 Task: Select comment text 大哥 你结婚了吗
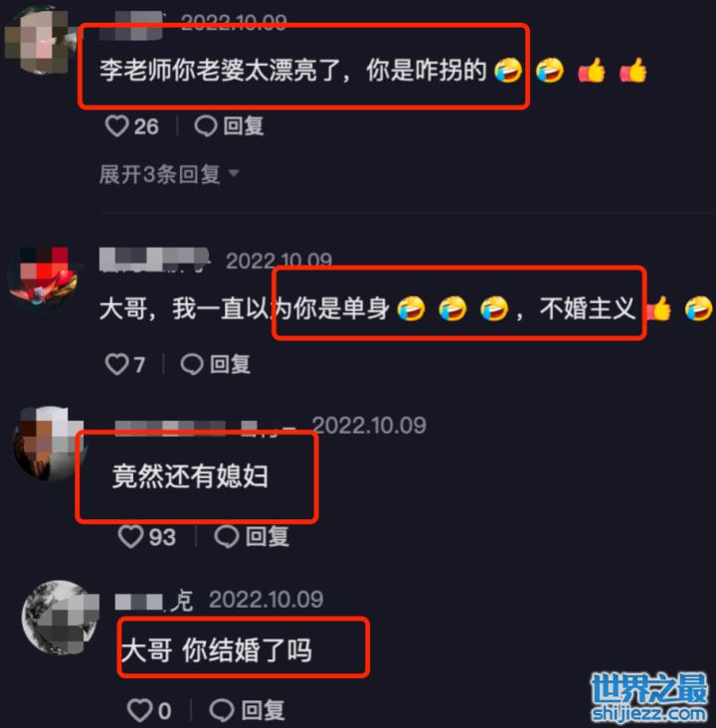click(x=217, y=650)
